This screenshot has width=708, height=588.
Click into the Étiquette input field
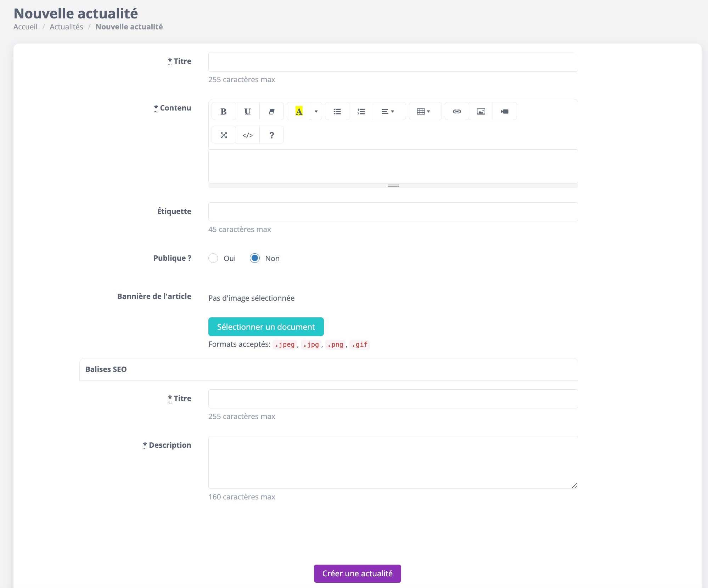point(393,212)
